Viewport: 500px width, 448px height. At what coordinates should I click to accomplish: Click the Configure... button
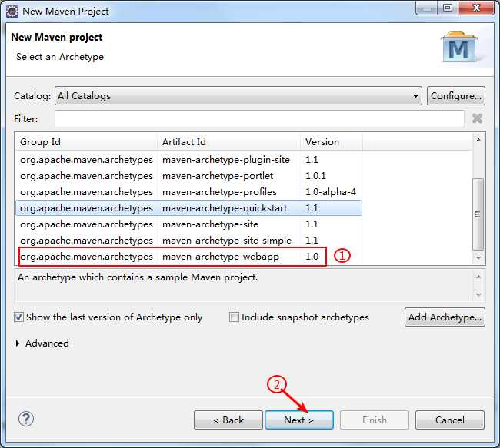tap(456, 95)
